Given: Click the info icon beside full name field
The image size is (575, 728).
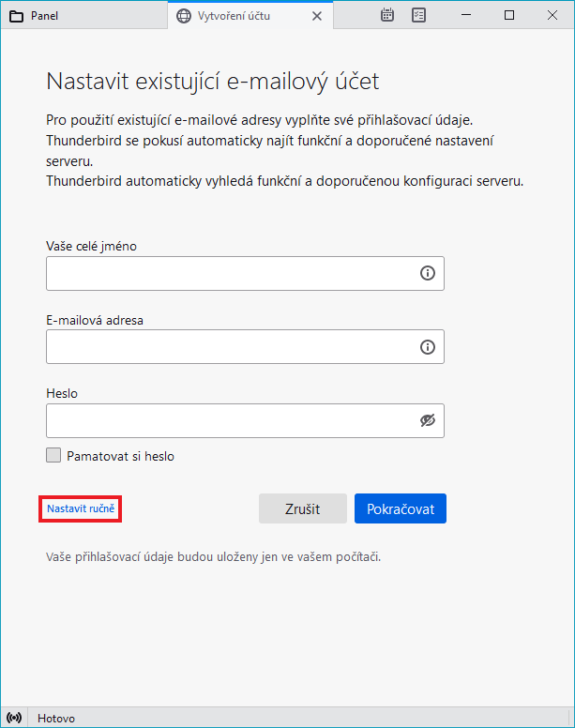Looking at the screenshot, I should pos(428,273).
